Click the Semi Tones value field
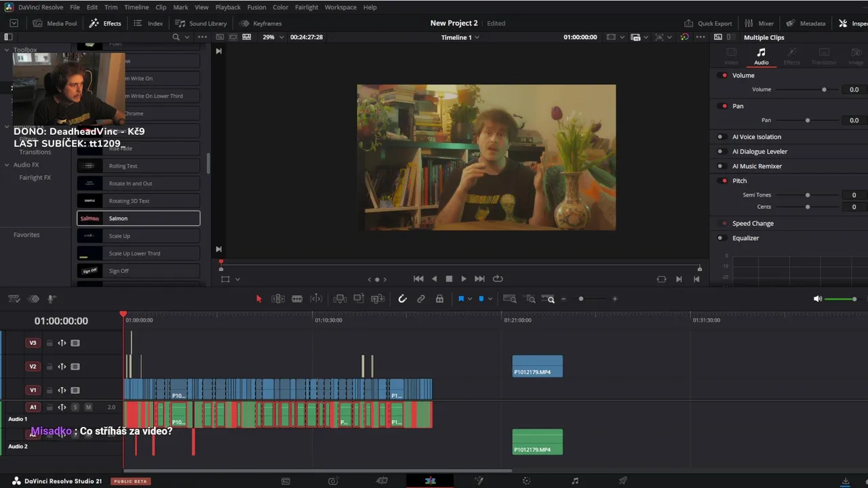This screenshot has height=488, width=868. coord(853,195)
